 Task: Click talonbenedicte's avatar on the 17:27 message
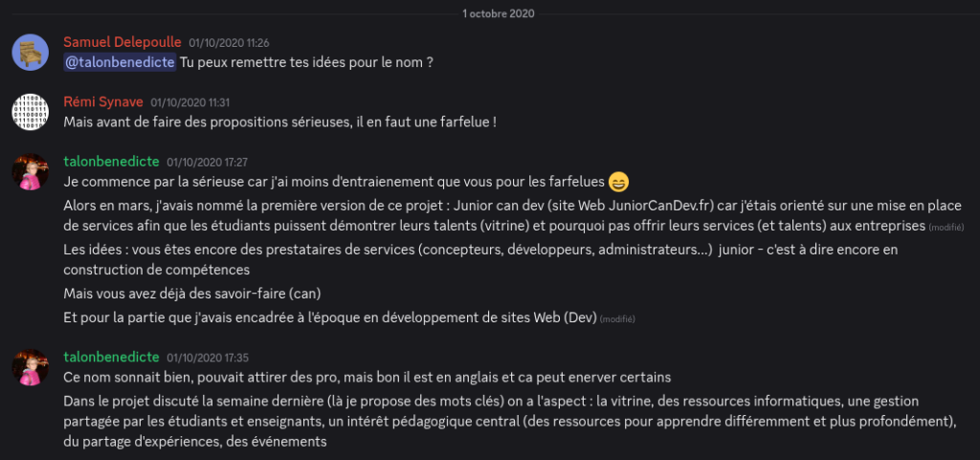[x=31, y=172]
